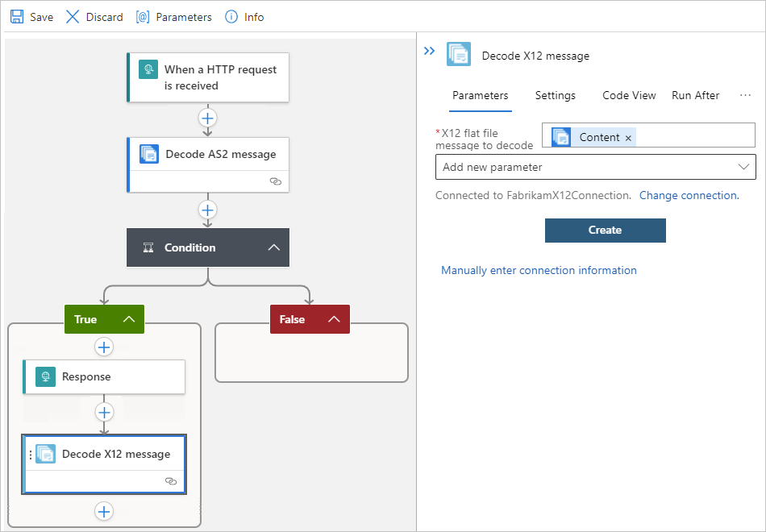Save the workflow using the Save icon
This screenshot has height=532, width=766.
(x=16, y=16)
